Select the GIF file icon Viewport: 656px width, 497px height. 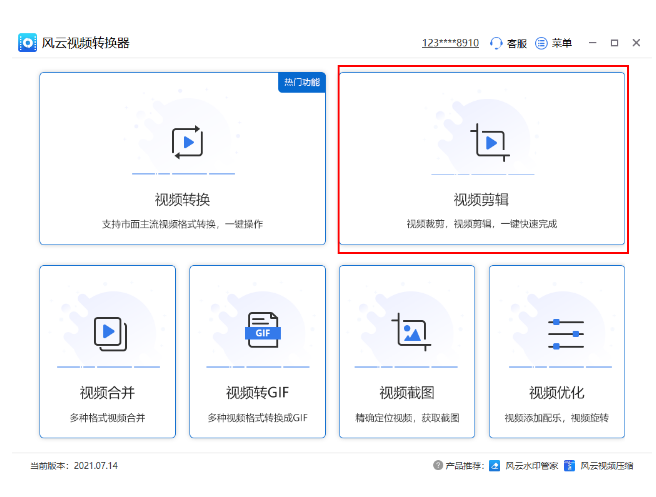263,330
